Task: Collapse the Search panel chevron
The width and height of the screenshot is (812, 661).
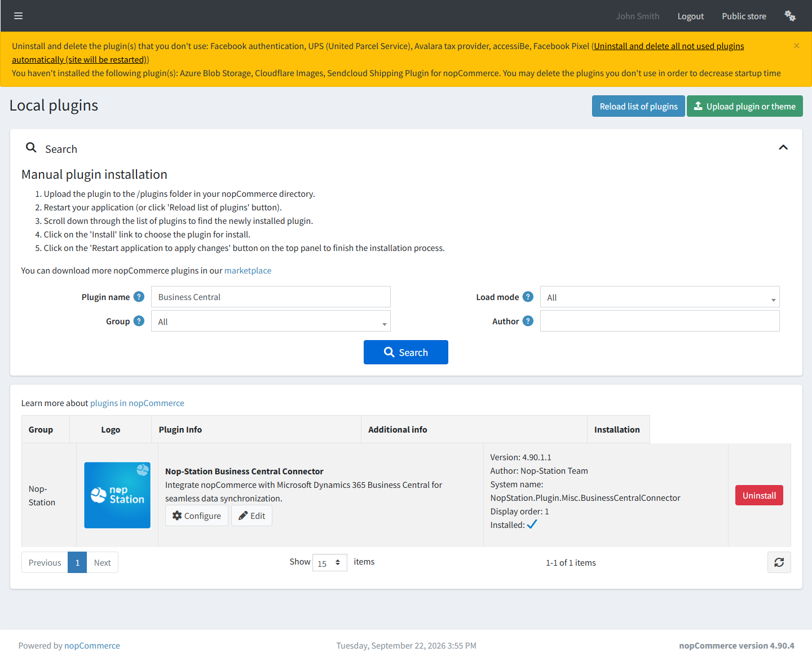Action: point(783,147)
